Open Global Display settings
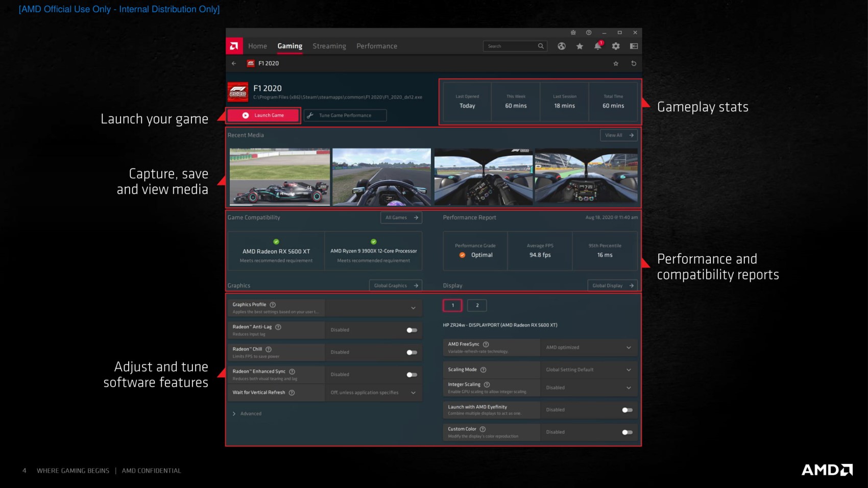This screenshot has width=868, height=488. pos(613,286)
